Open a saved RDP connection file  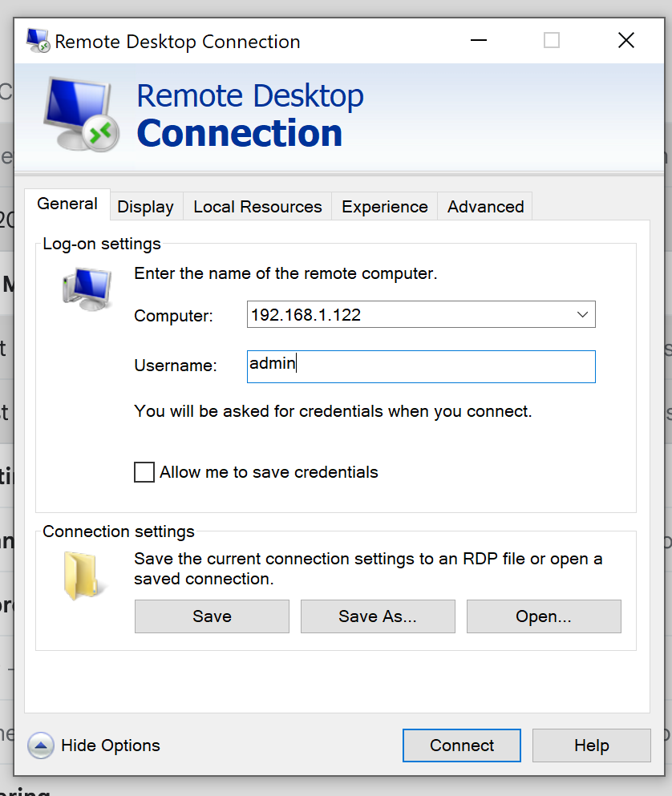[544, 616]
